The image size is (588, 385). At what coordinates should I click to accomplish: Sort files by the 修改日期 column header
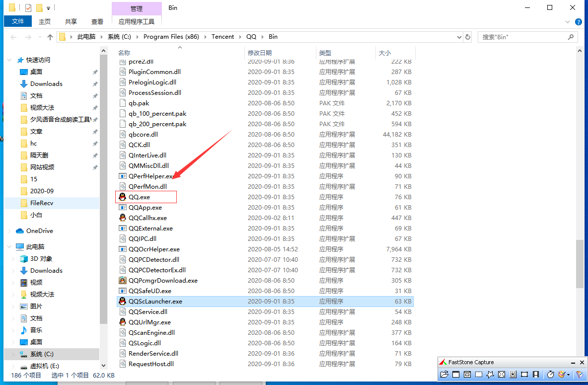point(260,53)
